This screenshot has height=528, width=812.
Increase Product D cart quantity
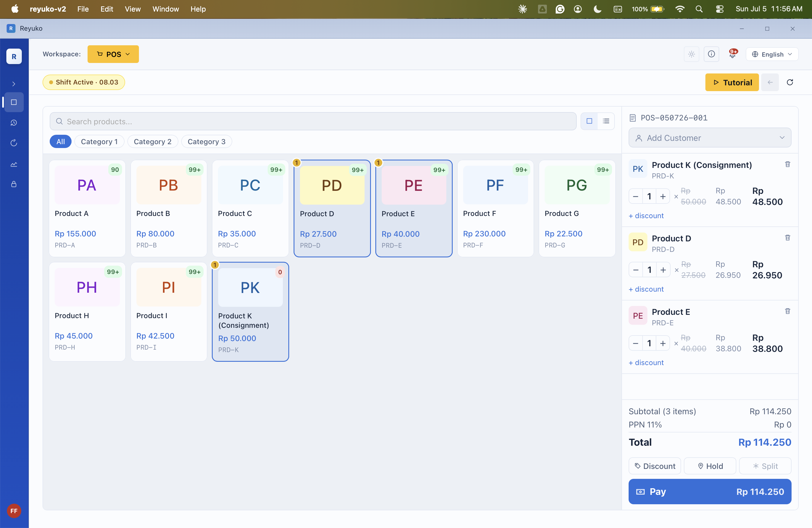click(663, 270)
